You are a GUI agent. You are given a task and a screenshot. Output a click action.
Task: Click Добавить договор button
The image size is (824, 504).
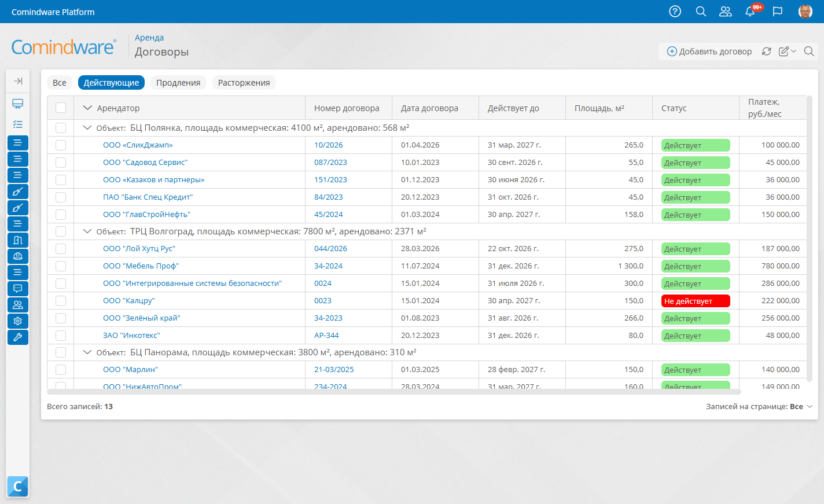pyautogui.click(x=709, y=51)
